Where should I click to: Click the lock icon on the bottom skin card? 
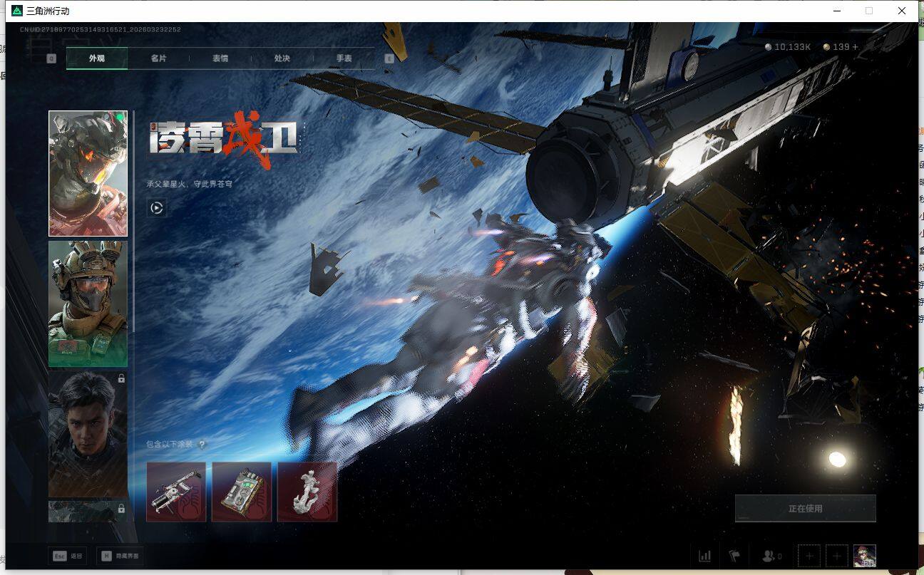coord(121,509)
